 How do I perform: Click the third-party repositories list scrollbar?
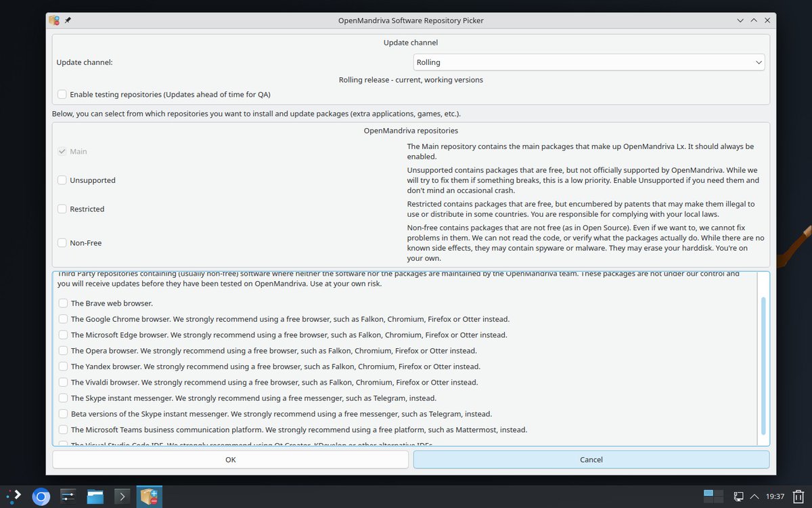pos(763,366)
